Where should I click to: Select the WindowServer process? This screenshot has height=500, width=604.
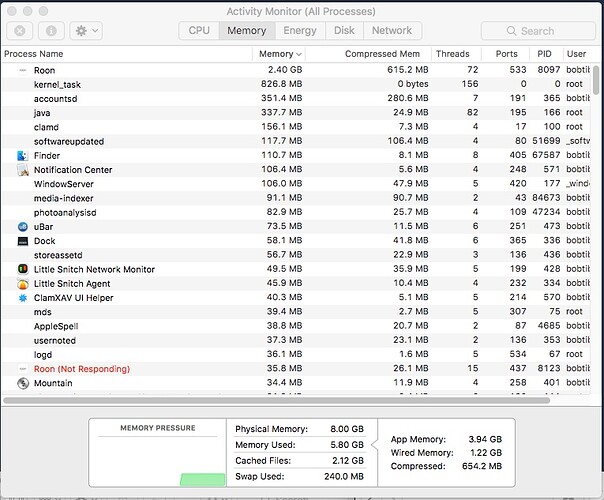click(296, 184)
